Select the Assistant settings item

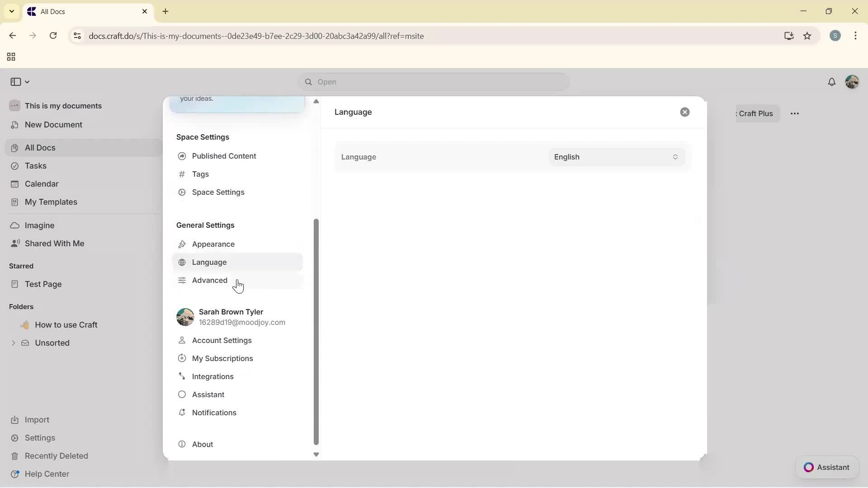tap(208, 394)
